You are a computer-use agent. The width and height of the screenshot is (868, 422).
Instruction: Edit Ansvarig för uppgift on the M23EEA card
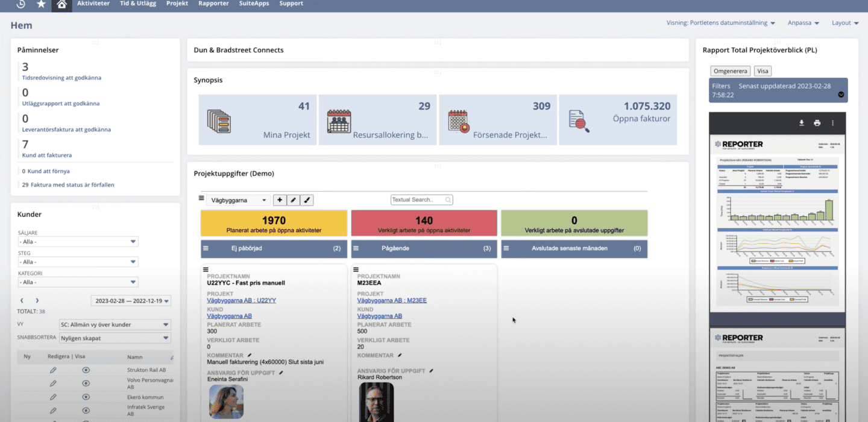pyautogui.click(x=431, y=371)
